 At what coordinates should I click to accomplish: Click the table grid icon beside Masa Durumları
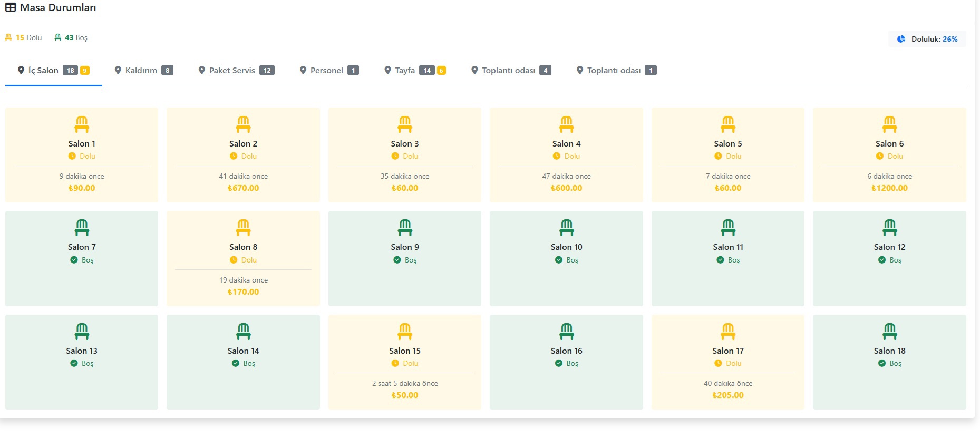(x=11, y=7)
